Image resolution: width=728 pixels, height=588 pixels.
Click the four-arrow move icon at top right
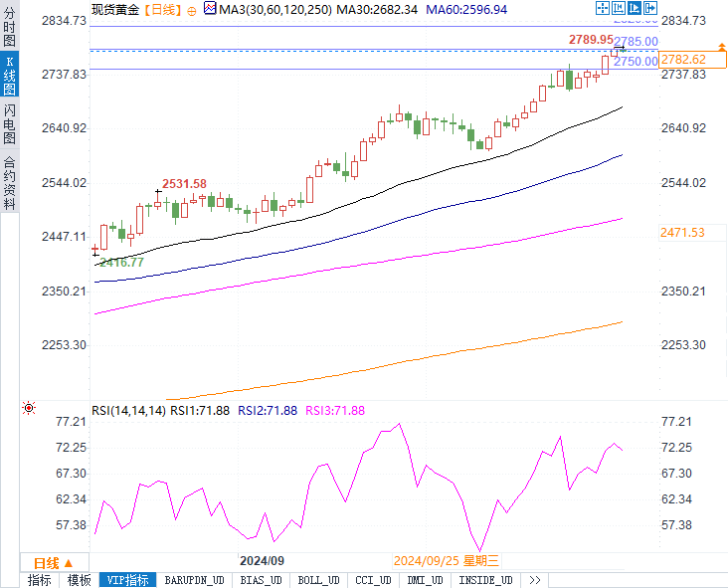click(x=603, y=8)
